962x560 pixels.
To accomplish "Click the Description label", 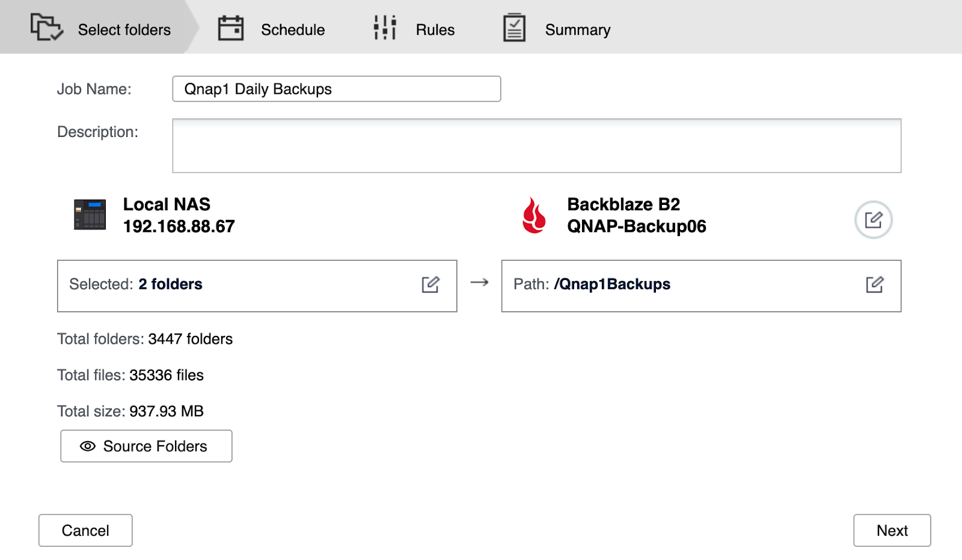I will point(97,132).
